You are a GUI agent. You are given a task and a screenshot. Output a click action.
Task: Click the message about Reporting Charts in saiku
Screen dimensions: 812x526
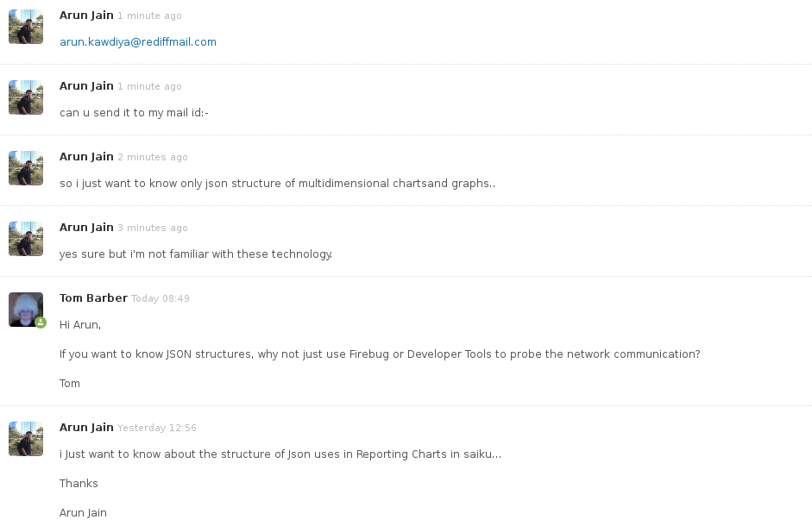pyautogui.click(x=280, y=454)
